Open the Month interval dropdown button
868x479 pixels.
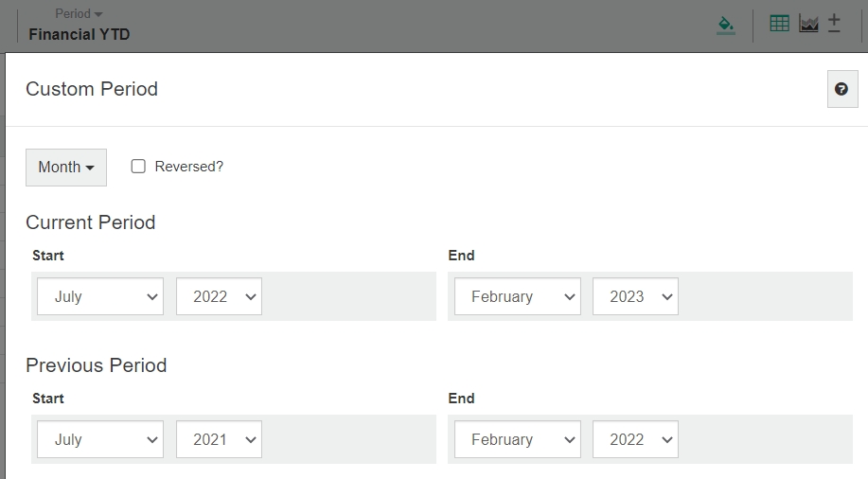[x=66, y=168]
